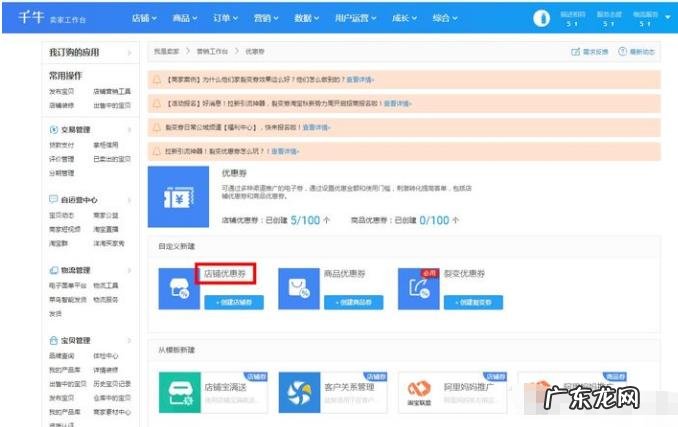
Task: Click the 商品优惠券 0/100 count
Action: click(x=435, y=220)
